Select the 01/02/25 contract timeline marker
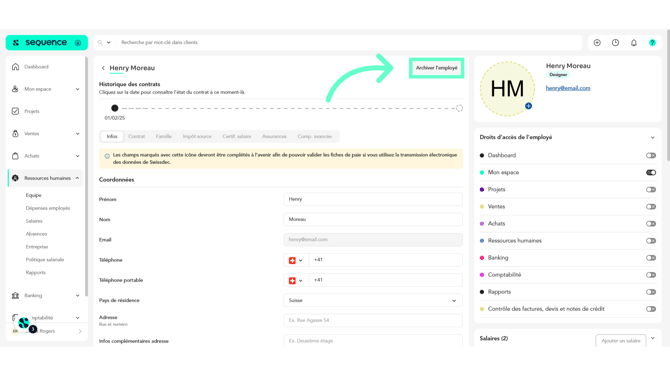This screenshot has width=670, height=376. (x=115, y=108)
